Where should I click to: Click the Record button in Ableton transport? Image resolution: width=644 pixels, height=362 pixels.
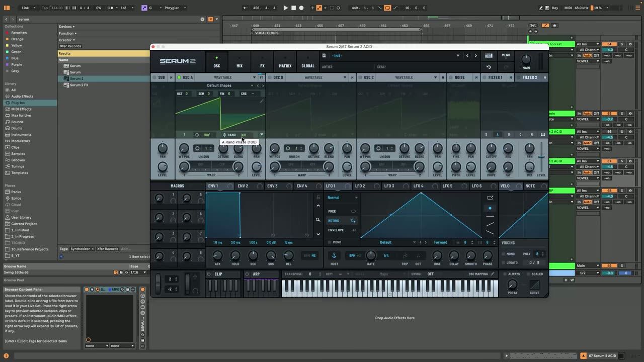[301, 8]
